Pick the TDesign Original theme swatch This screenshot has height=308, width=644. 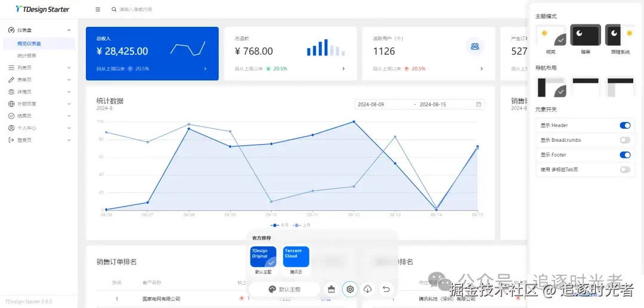[263, 257]
